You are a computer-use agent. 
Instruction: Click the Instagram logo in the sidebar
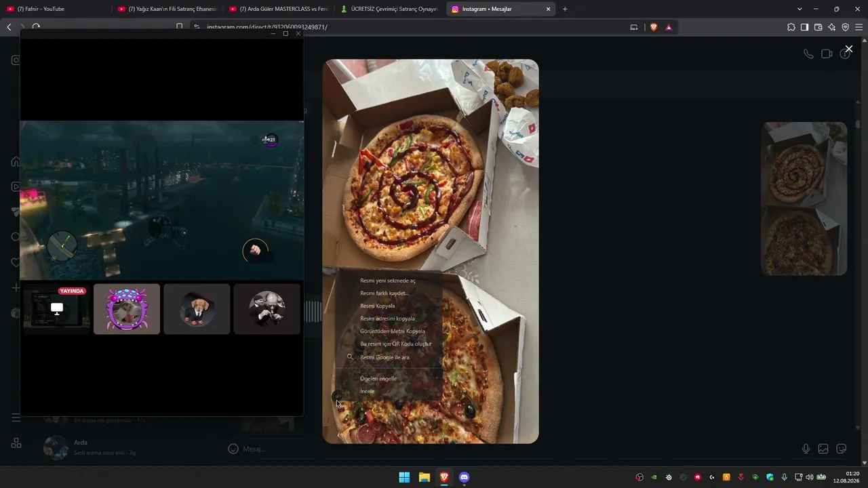(x=16, y=60)
